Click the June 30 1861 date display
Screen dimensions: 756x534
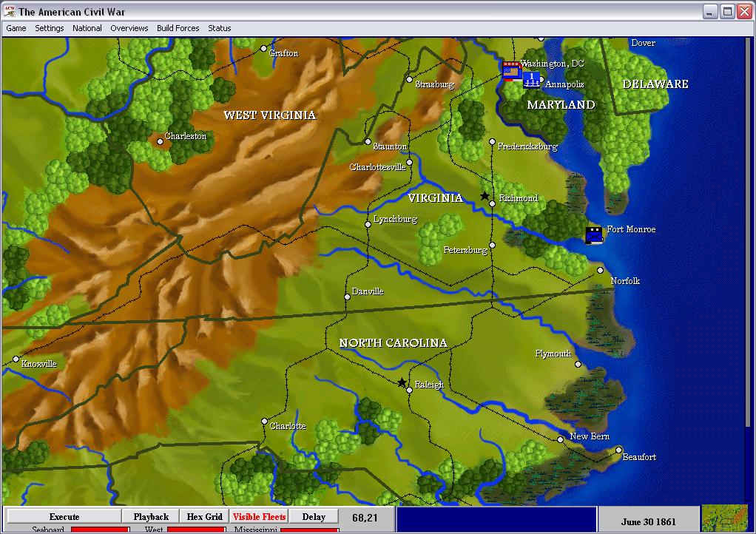point(649,521)
